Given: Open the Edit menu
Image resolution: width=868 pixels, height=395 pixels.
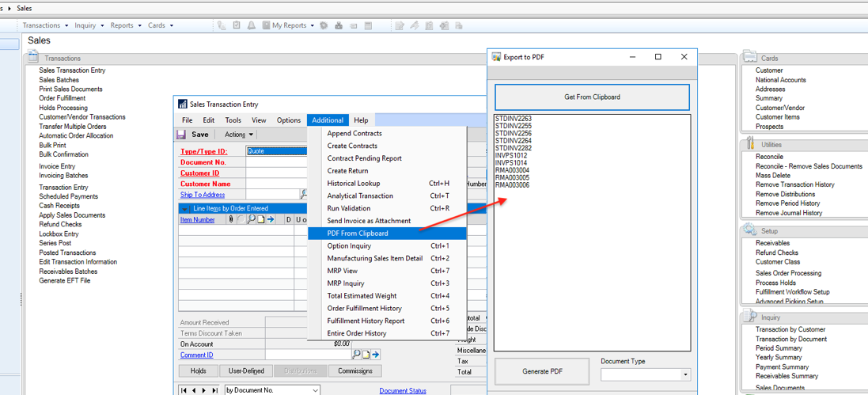Looking at the screenshot, I should pos(208,120).
